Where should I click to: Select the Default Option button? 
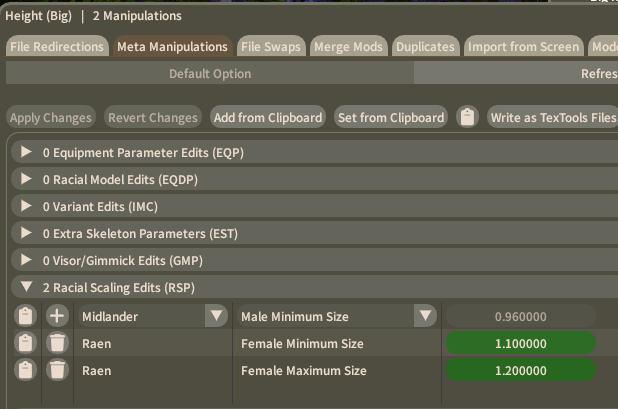click(x=210, y=73)
